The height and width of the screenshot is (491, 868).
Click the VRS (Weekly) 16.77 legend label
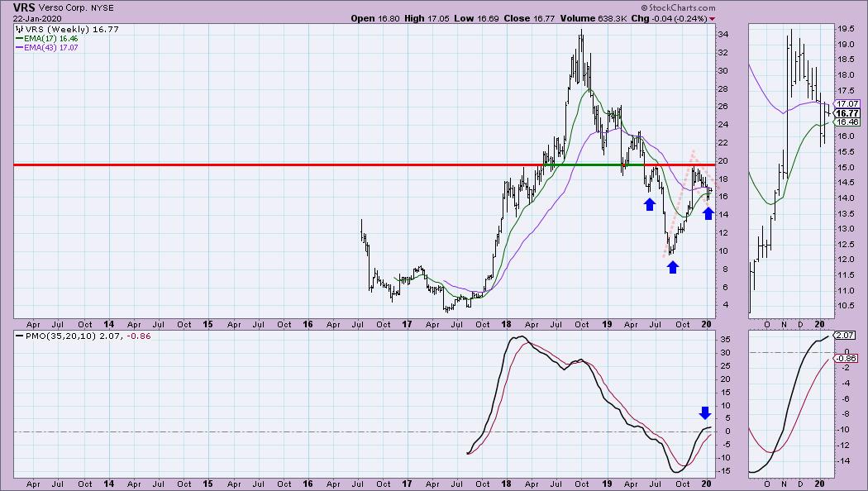71,29
